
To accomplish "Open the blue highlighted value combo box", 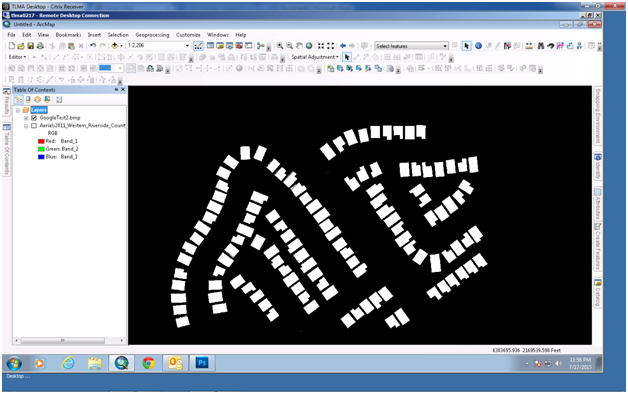I will [x=111, y=68].
